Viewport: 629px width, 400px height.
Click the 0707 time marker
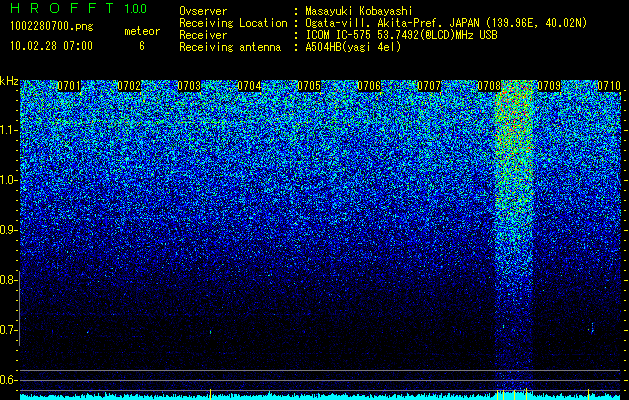[429, 86]
